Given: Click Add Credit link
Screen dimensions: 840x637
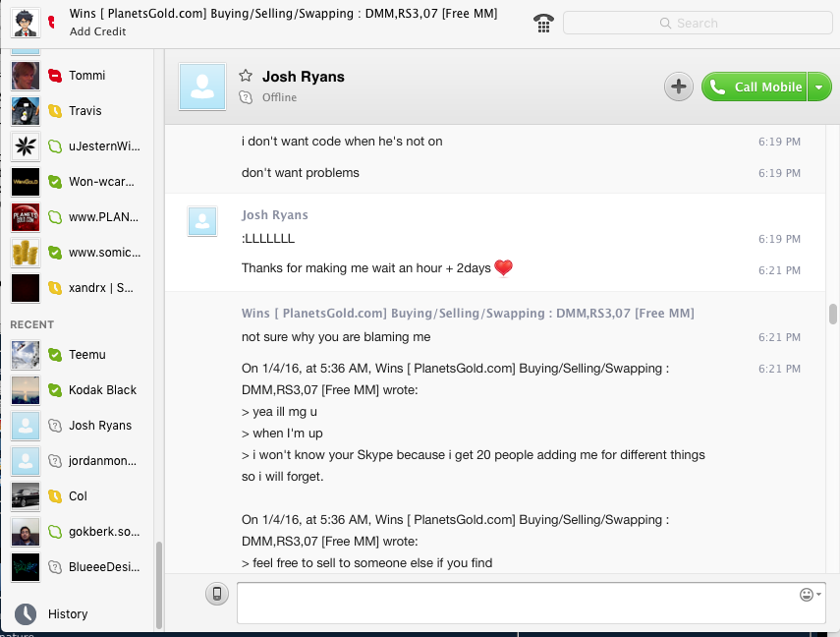Looking at the screenshot, I should click(97, 31).
